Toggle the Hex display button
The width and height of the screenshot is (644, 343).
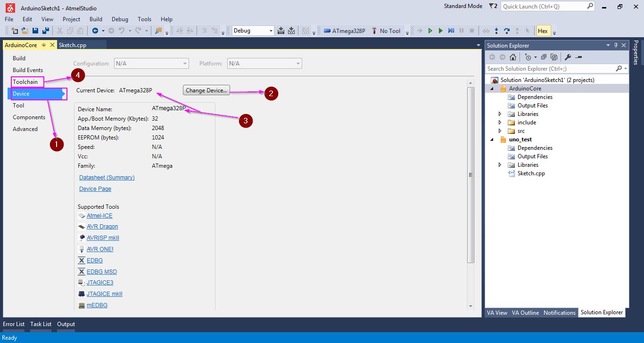tap(543, 31)
